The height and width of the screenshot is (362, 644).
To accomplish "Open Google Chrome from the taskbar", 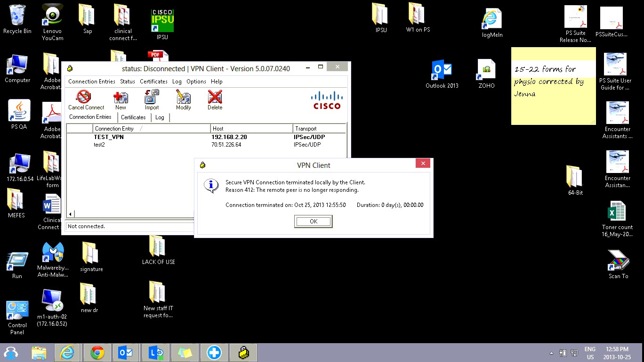I will tap(97, 353).
